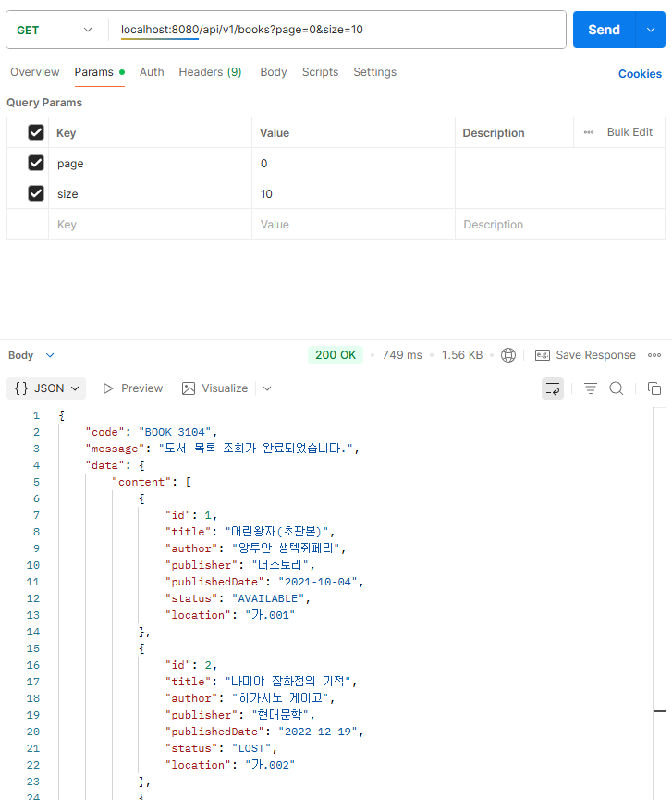Click the network globe icon
The image size is (672, 800).
[508, 355]
